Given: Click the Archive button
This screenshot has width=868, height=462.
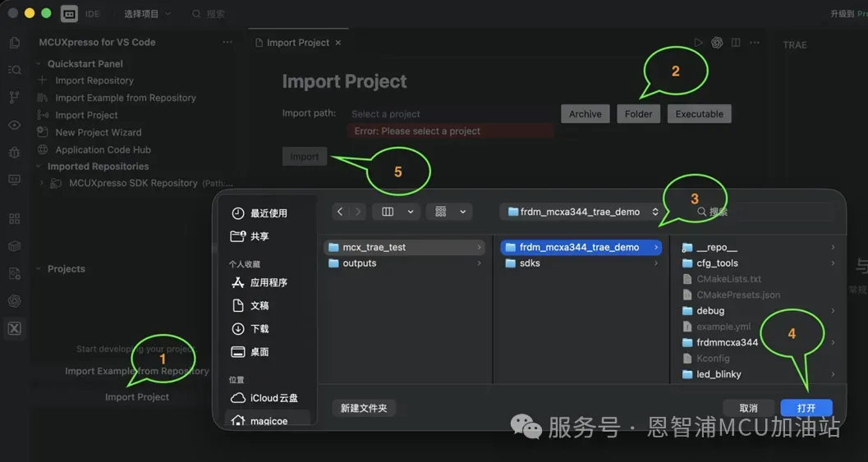Looking at the screenshot, I should (x=586, y=114).
